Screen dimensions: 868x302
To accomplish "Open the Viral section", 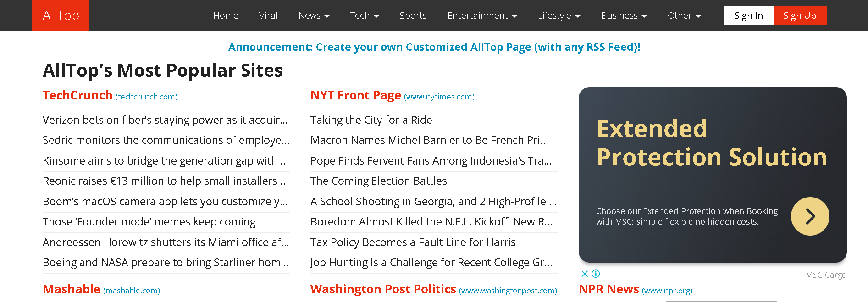I will coord(268,16).
